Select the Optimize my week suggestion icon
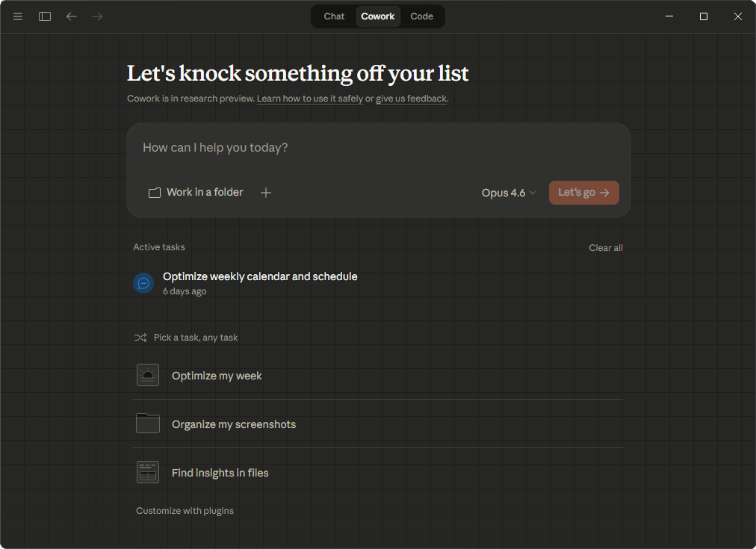 click(x=147, y=374)
